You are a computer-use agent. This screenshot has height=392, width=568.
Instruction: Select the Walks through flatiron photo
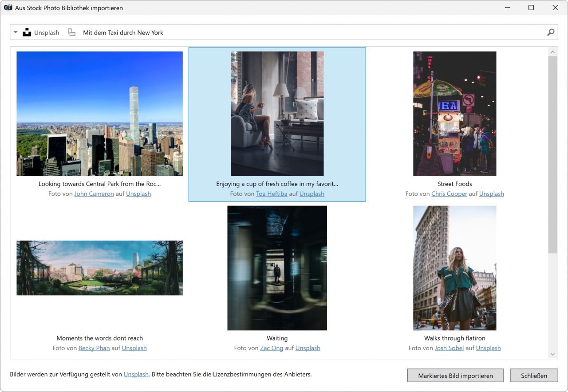454,268
